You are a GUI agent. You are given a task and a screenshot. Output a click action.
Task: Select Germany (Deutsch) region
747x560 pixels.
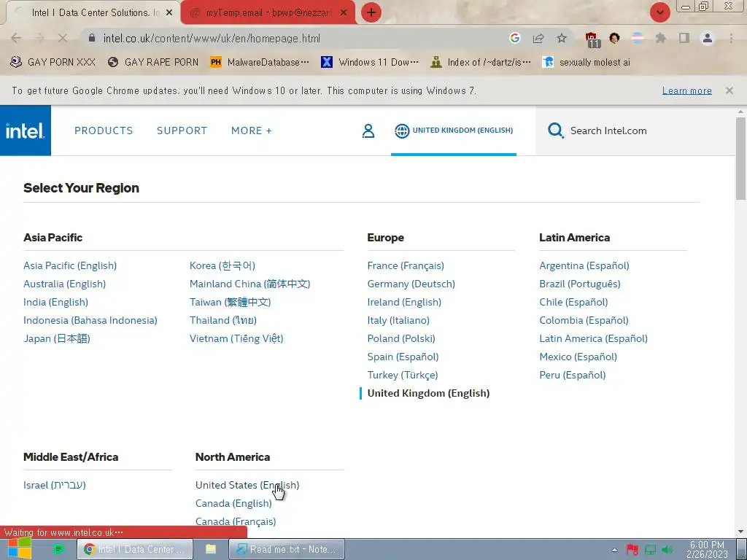(411, 284)
